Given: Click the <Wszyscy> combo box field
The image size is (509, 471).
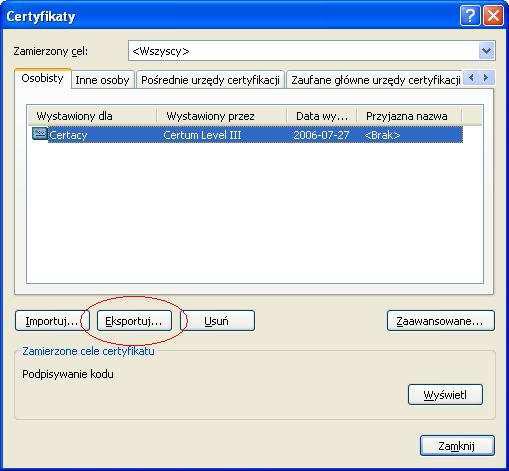Looking at the screenshot, I should [x=312, y=51].
